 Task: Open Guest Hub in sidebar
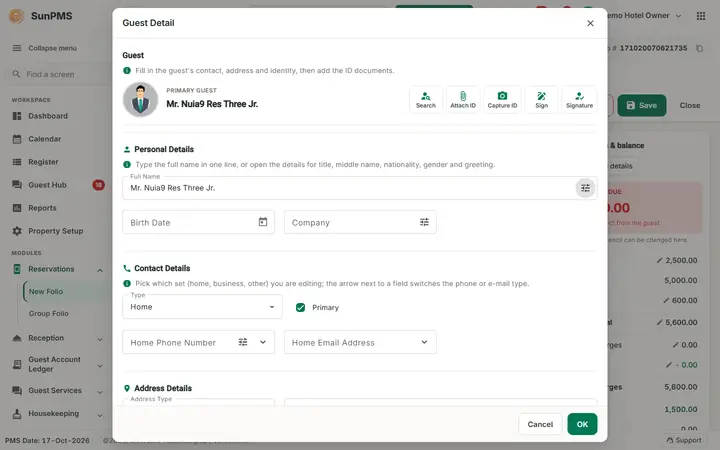(47, 185)
